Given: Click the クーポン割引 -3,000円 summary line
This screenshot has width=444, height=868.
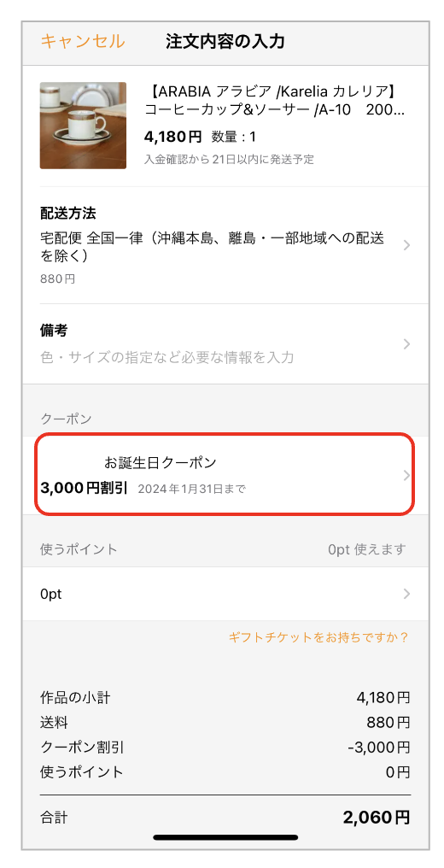Looking at the screenshot, I should (225, 748).
